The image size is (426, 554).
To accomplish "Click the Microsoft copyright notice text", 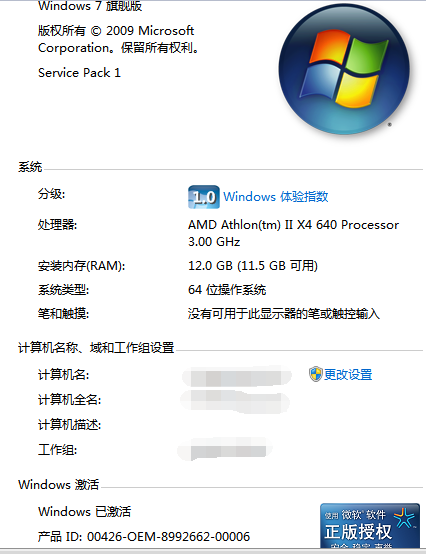I will [118, 39].
